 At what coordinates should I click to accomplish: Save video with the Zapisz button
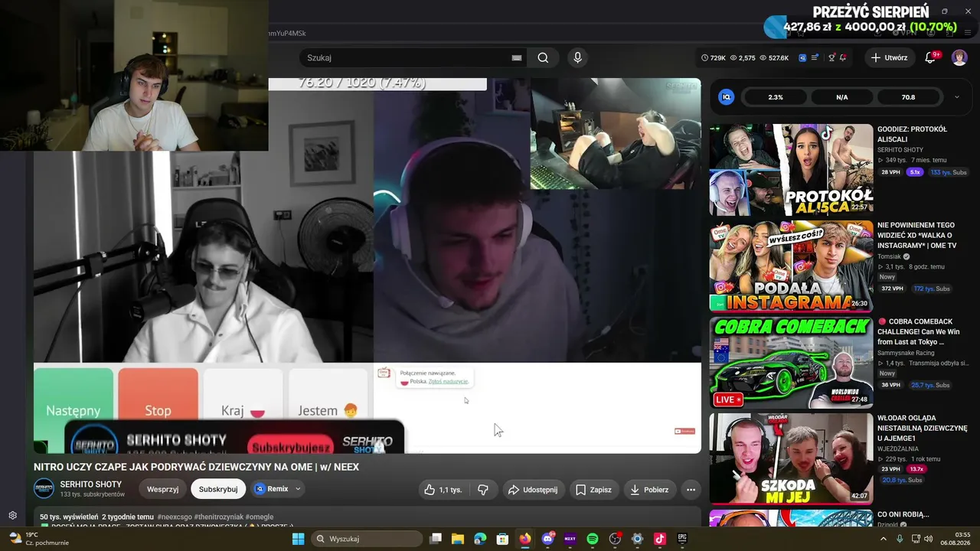pyautogui.click(x=593, y=490)
